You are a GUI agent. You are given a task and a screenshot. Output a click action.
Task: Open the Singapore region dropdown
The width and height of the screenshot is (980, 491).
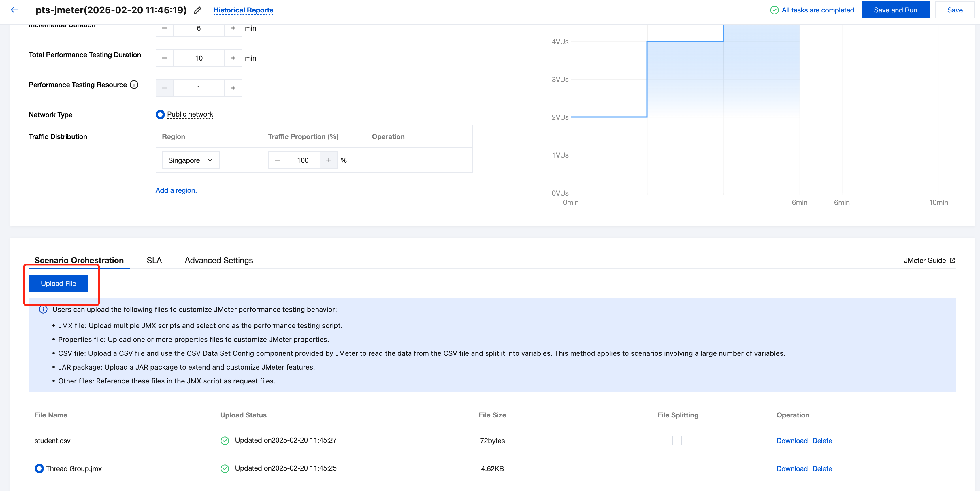pos(190,160)
